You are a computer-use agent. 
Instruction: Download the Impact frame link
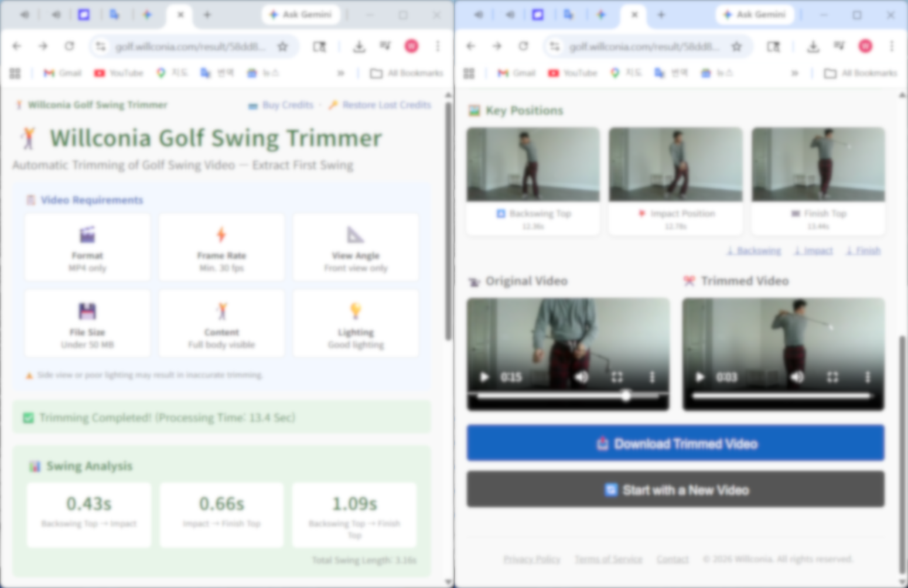coord(813,251)
